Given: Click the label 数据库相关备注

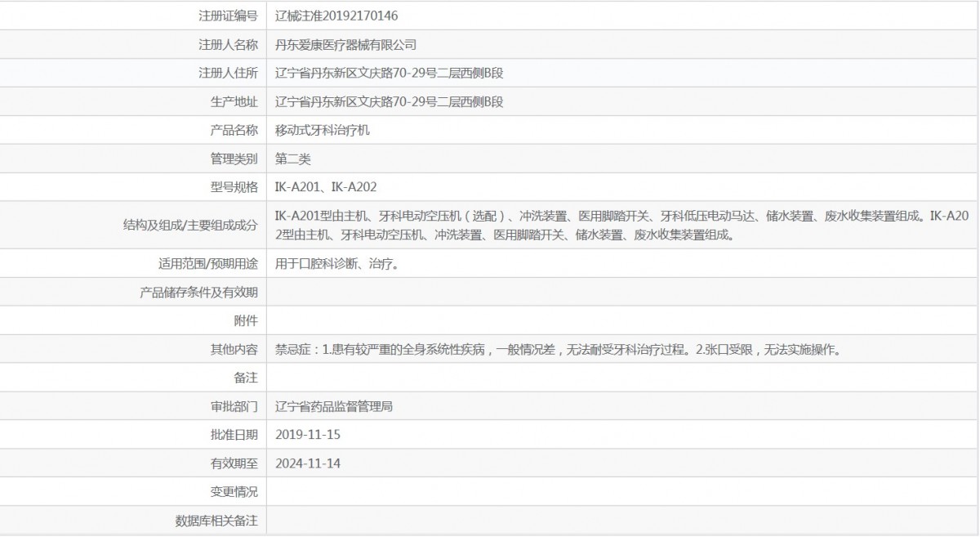Looking at the screenshot, I should coord(216,521).
